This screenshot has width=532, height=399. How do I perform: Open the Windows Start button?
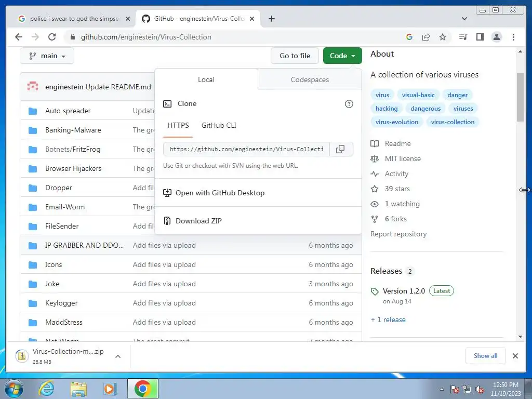pos(14,389)
